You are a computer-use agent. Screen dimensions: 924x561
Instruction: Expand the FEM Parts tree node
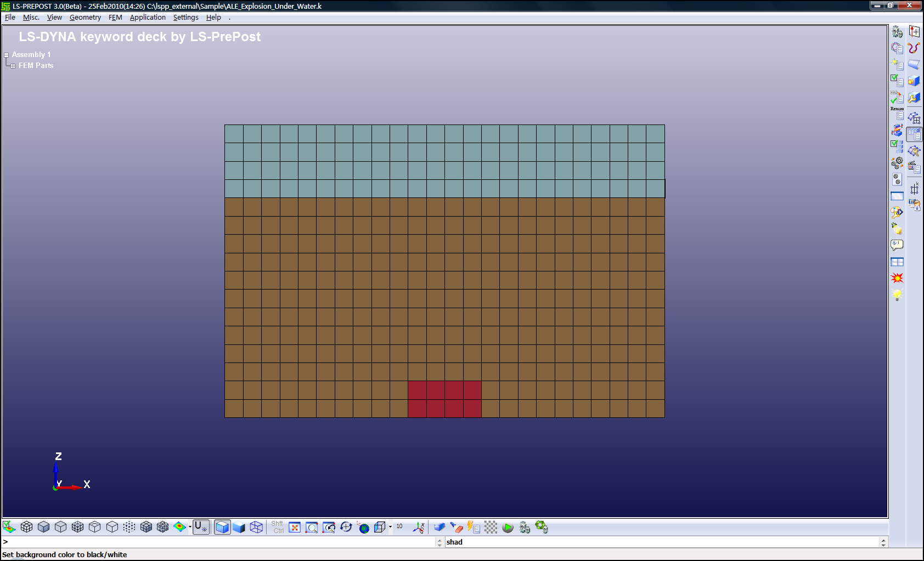[13, 65]
